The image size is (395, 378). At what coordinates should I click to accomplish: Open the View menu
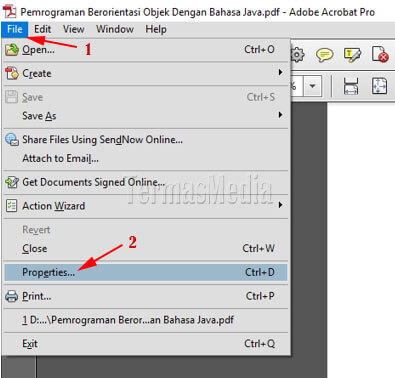73,29
